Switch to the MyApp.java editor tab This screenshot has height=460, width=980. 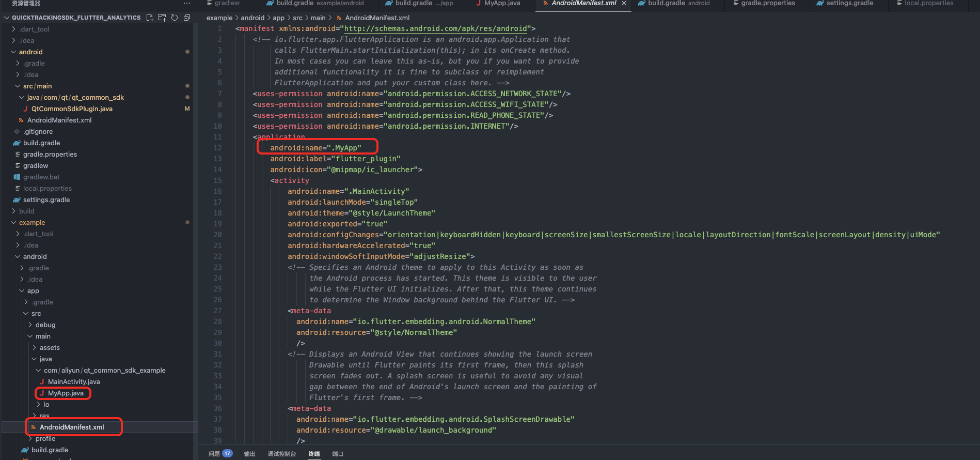pos(498,3)
